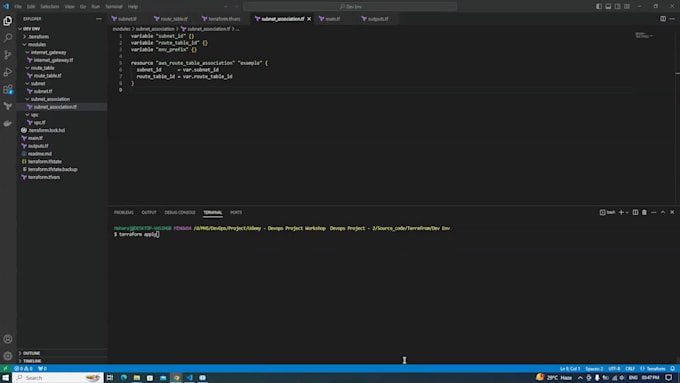Click the Windows taskbar Search box

(58, 378)
